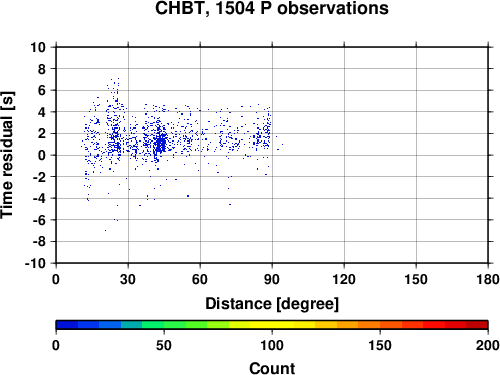The height and width of the screenshot is (375, 500).
Task: Click the colorbar tick label 100
Action: 272,345
